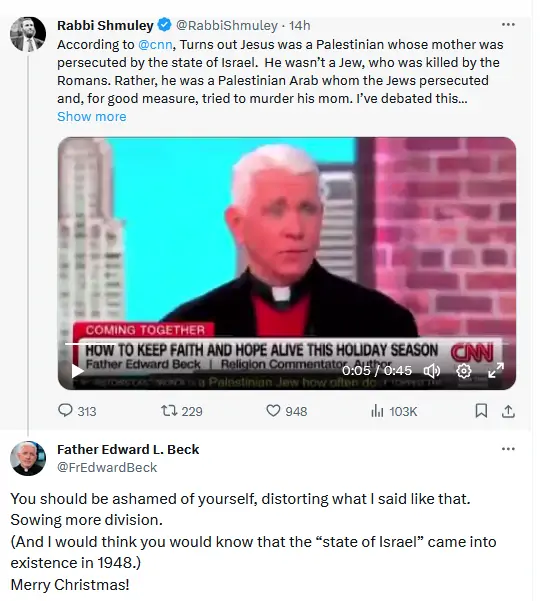Seek on the video progress bar
Screen dimensions: 560x601
pos(287,344)
